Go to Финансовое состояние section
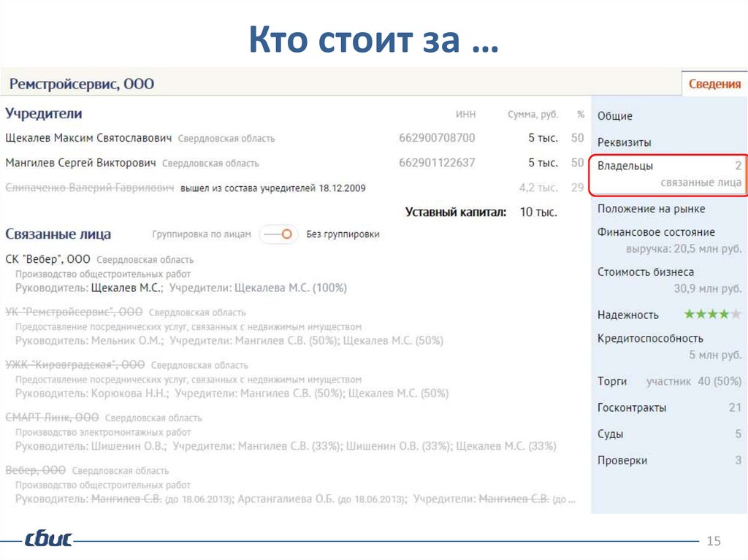 (x=656, y=232)
